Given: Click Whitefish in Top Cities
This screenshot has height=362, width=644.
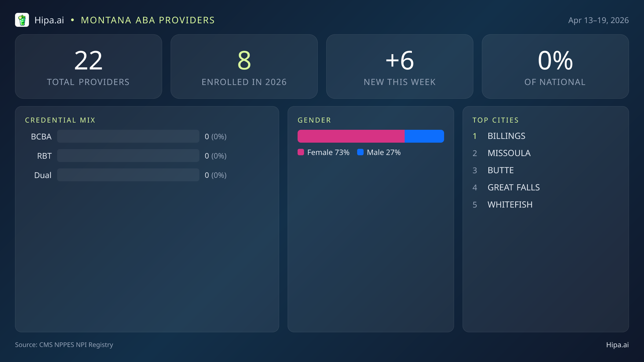Looking at the screenshot, I should click(510, 205).
